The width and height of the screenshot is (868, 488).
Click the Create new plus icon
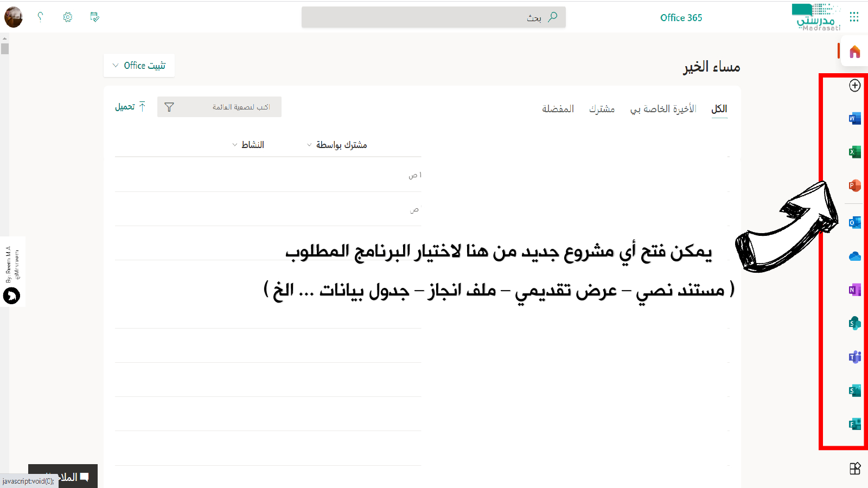(x=854, y=86)
